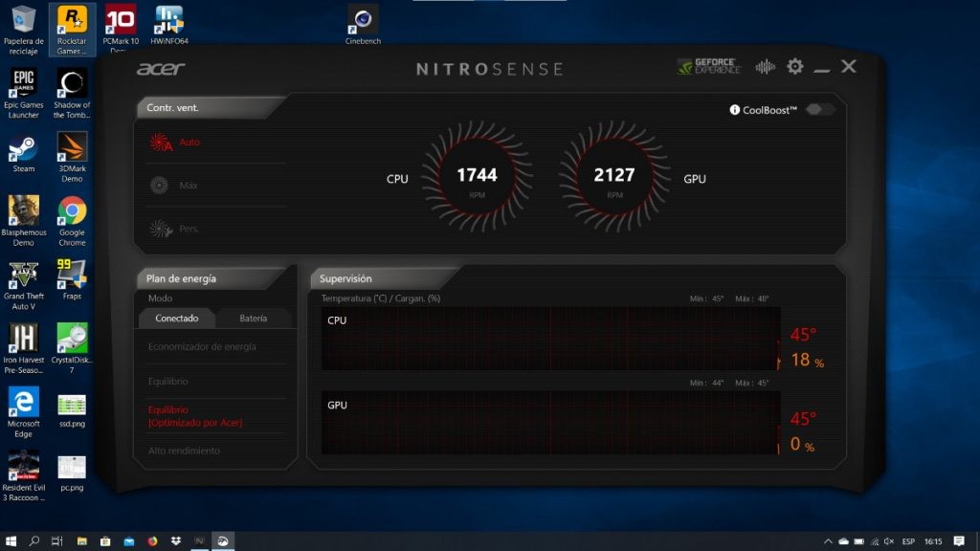
Task: Select Blasphemous Demo desktop shortcut
Action: tap(24, 221)
